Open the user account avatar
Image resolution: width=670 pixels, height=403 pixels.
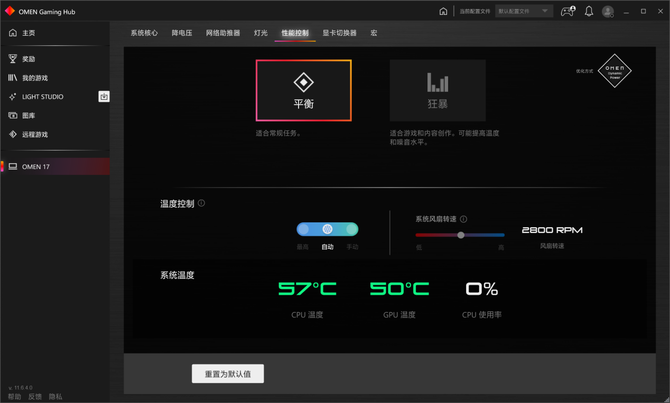[x=608, y=12]
